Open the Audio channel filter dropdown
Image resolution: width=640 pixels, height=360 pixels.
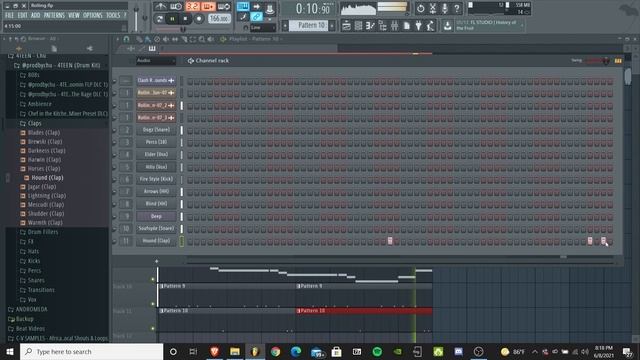(156, 60)
